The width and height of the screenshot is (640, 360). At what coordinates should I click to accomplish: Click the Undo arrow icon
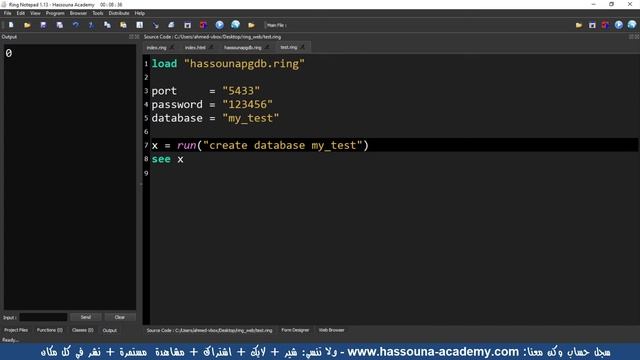point(76,25)
